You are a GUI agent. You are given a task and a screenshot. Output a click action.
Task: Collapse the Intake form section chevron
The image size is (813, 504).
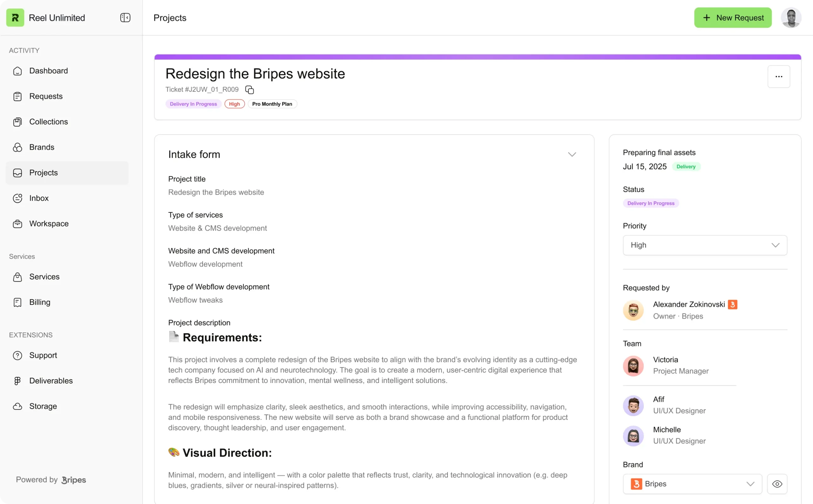572,154
